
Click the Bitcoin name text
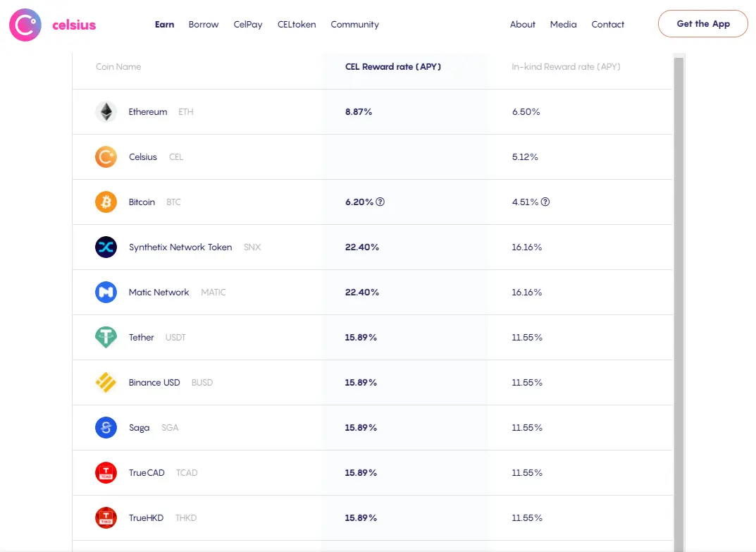(142, 202)
